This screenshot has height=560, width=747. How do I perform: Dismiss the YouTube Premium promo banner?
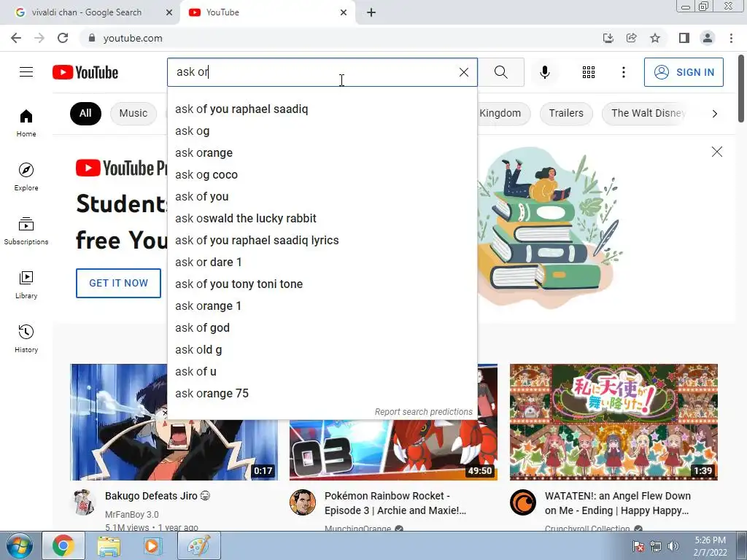point(716,152)
